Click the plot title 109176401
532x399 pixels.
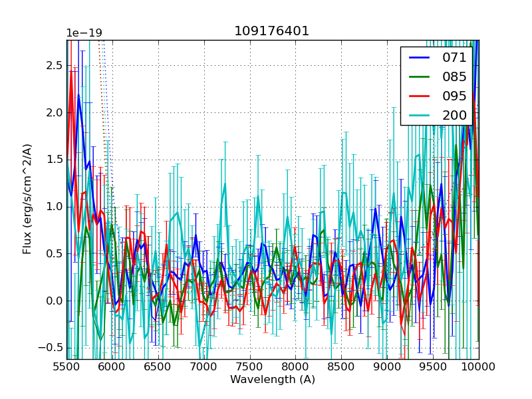pyautogui.click(x=272, y=31)
